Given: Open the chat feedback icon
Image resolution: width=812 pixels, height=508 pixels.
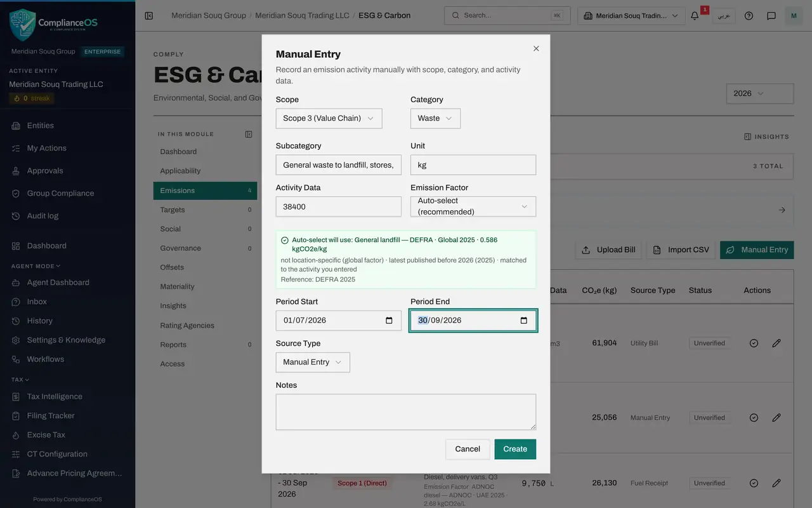Looking at the screenshot, I should click(x=771, y=15).
